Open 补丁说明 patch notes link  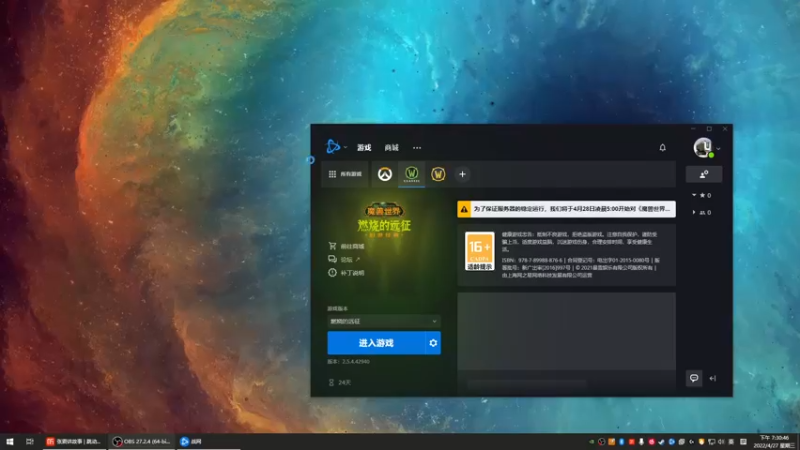tap(346, 272)
